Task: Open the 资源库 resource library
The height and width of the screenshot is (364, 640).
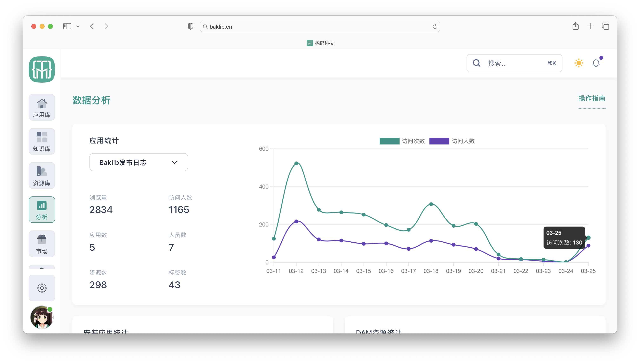Action: (x=42, y=175)
